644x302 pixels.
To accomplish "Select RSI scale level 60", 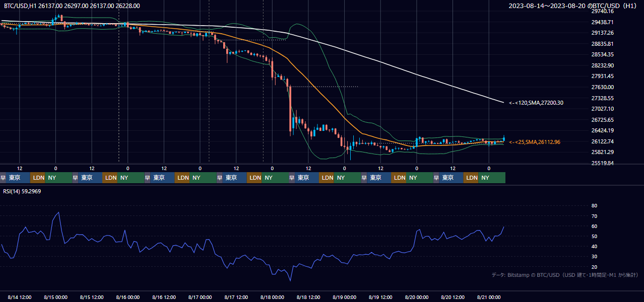I will tap(594, 226).
